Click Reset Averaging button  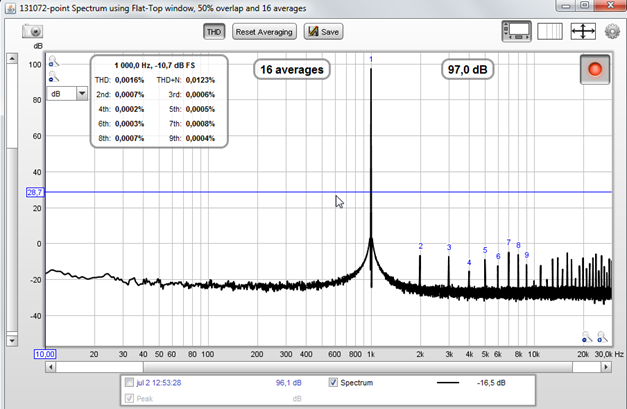pyautogui.click(x=264, y=32)
